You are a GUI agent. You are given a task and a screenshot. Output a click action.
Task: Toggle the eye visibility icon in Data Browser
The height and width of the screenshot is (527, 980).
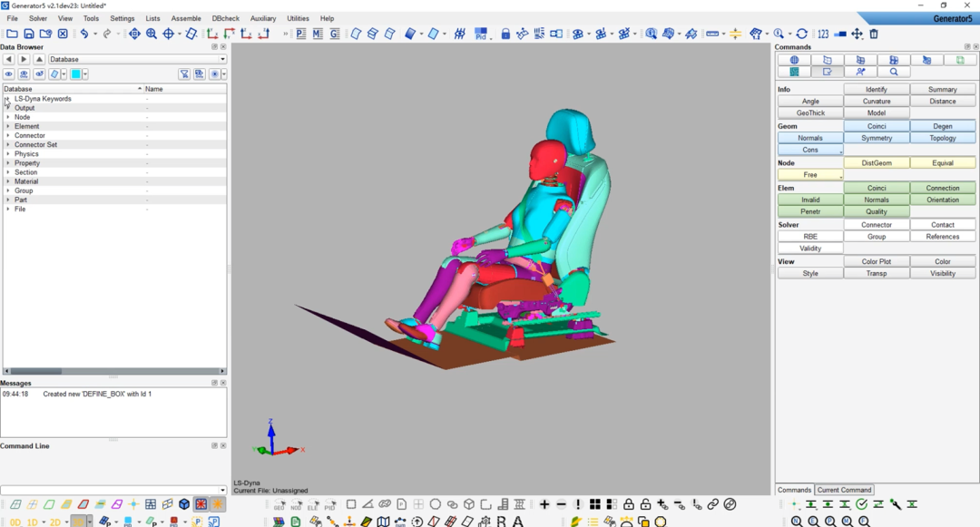point(8,74)
